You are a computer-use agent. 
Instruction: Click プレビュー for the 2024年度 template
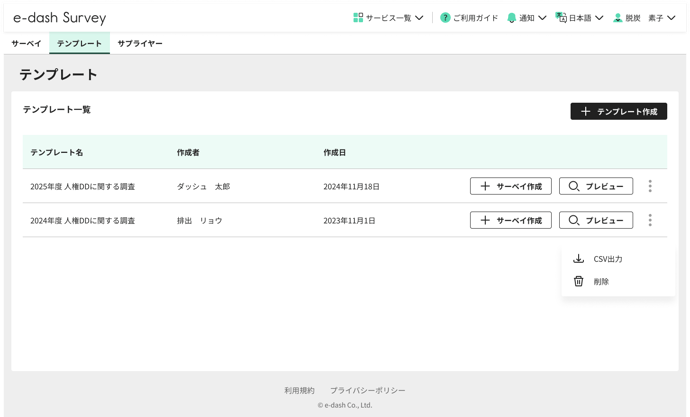pyautogui.click(x=595, y=220)
